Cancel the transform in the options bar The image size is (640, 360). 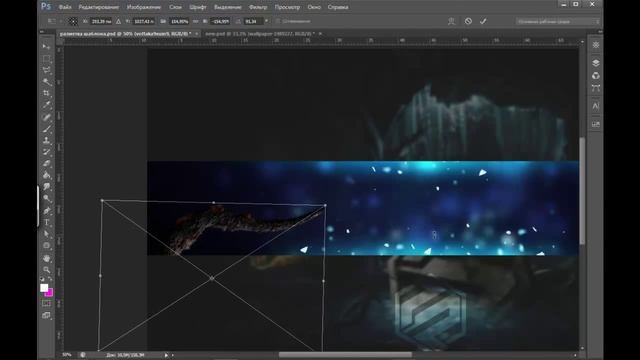coord(468,21)
